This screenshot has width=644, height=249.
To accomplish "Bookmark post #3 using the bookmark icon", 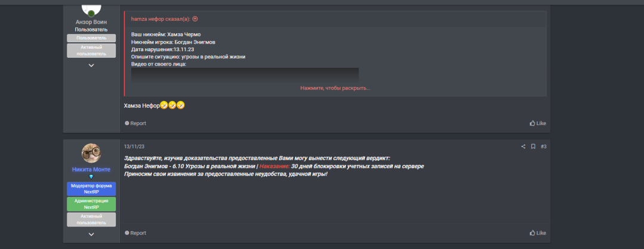I will pyautogui.click(x=532, y=147).
